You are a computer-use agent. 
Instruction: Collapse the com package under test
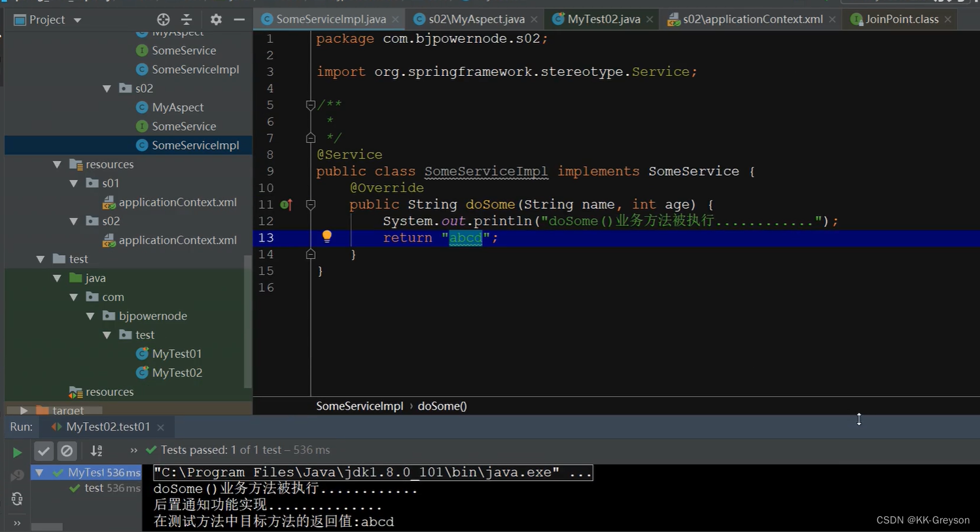tap(74, 297)
